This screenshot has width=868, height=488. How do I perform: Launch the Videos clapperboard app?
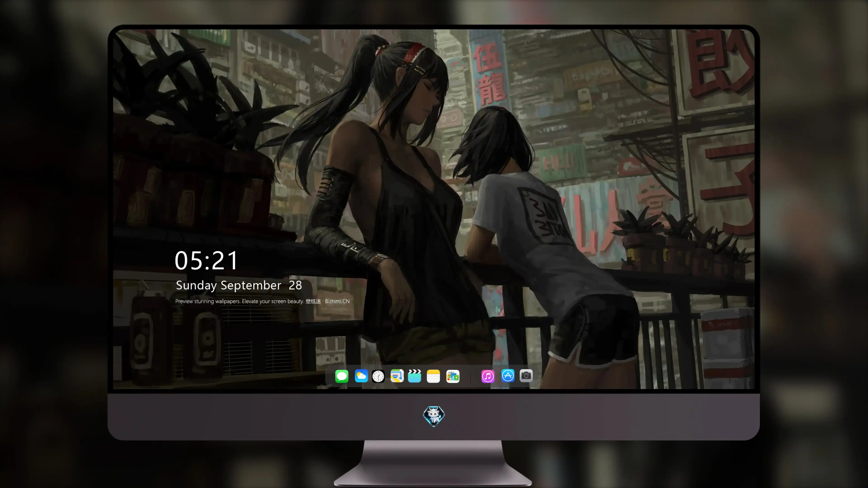coord(415,376)
